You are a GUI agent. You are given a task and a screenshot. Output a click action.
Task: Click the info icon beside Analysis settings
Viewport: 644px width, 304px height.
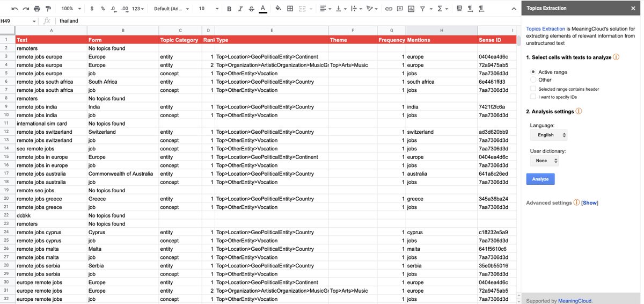pos(579,111)
